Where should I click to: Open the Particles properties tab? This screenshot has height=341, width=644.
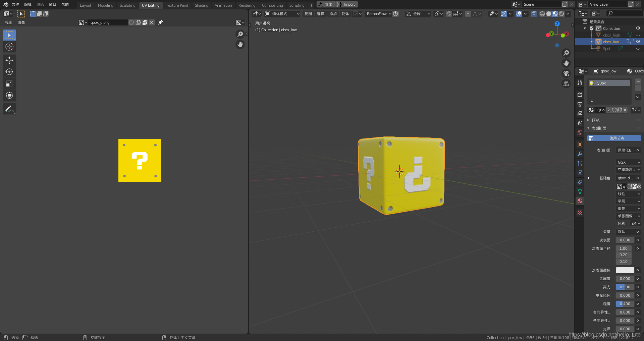coord(580,163)
